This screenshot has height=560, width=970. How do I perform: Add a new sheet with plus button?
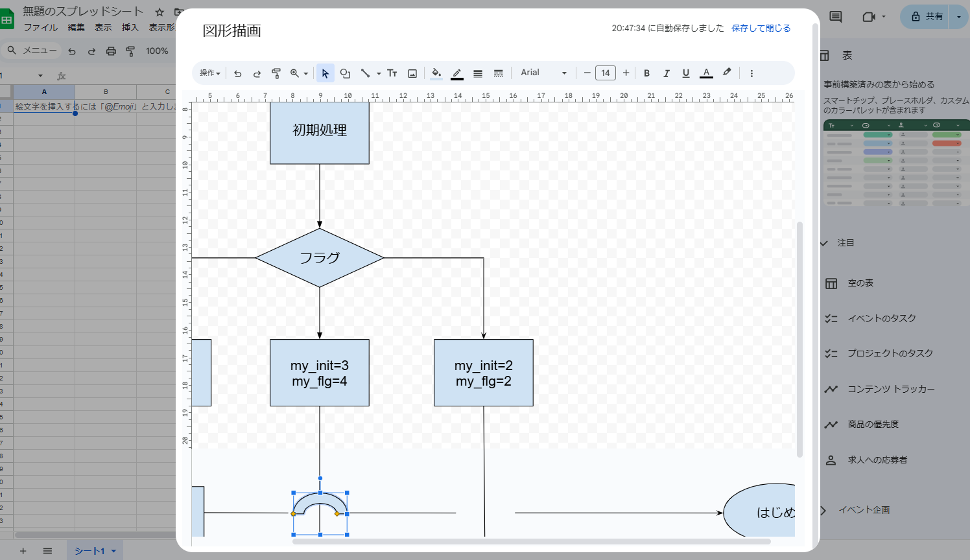click(x=23, y=551)
